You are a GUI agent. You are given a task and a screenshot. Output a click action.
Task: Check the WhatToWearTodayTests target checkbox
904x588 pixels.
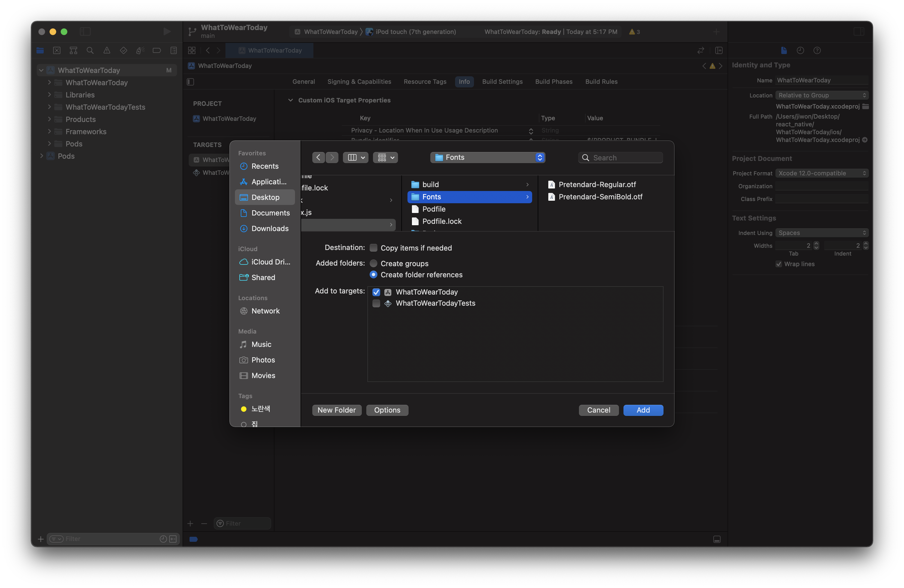pos(376,303)
